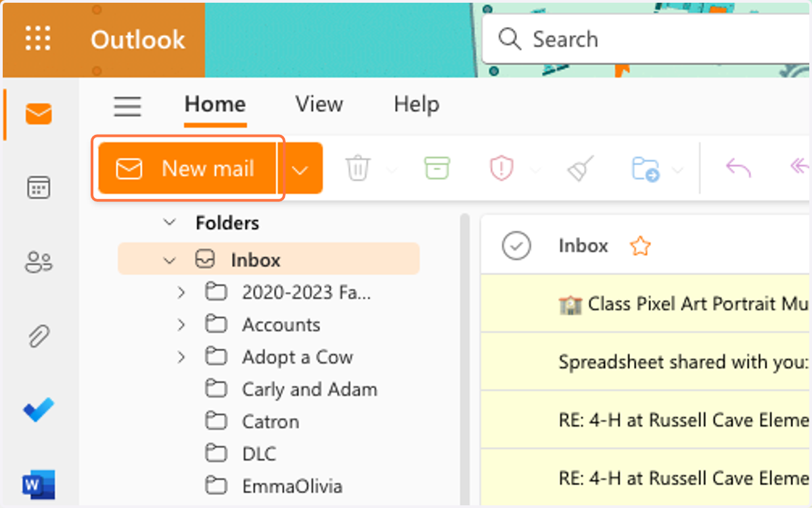
Task: Click the Folders heading label
Action: pyautogui.click(x=227, y=222)
